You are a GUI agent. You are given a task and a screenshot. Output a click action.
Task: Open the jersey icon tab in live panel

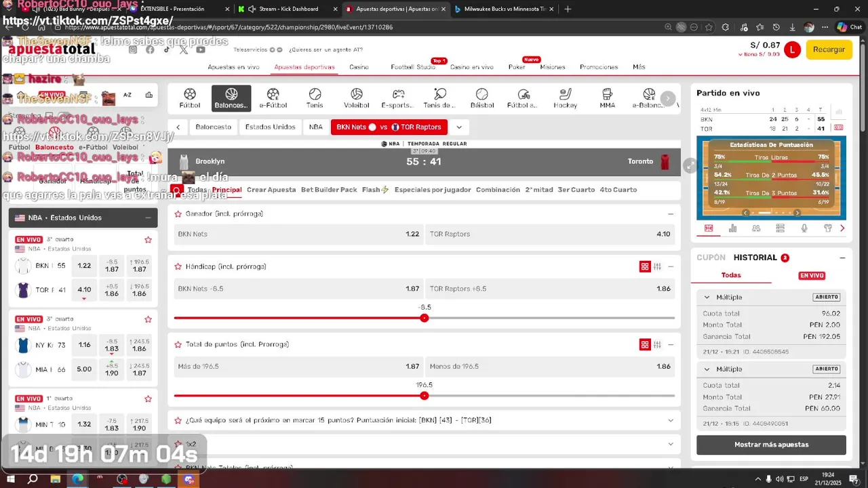tap(828, 228)
